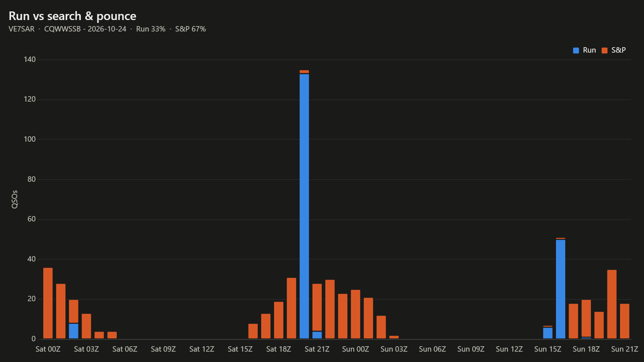Toggle the Run series in legend

[x=584, y=50]
